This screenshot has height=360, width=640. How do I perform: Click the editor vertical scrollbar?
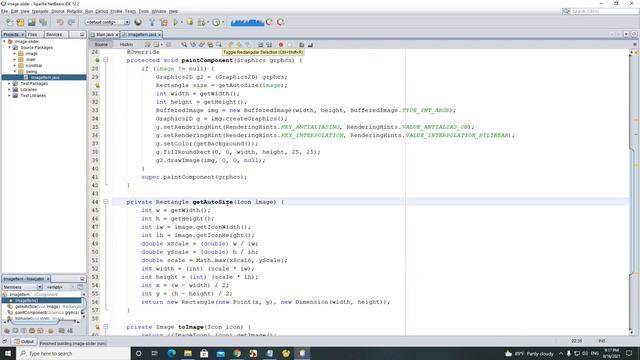(x=632, y=192)
